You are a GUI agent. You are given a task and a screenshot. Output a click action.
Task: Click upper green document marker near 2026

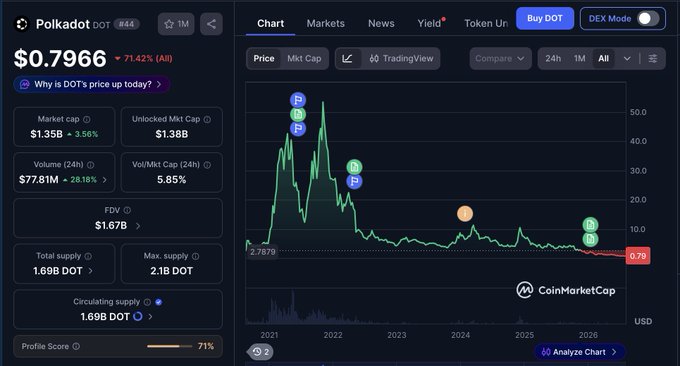(x=590, y=225)
